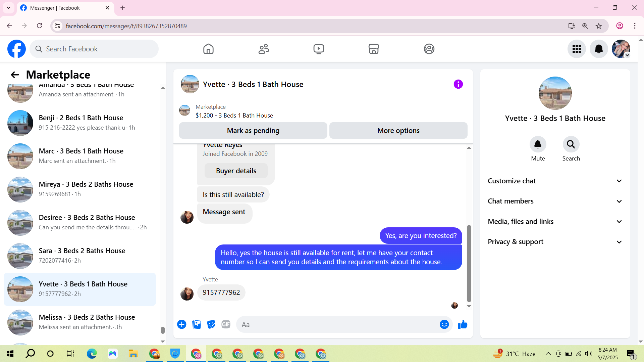Open the Friends icon in top navigation

[264, 49]
